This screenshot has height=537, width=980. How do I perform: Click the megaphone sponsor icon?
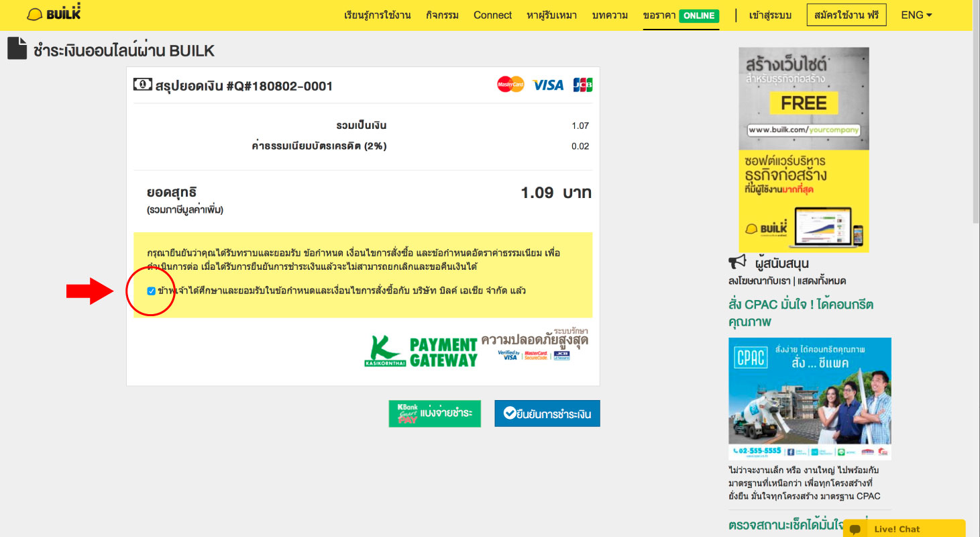pyautogui.click(x=738, y=262)
